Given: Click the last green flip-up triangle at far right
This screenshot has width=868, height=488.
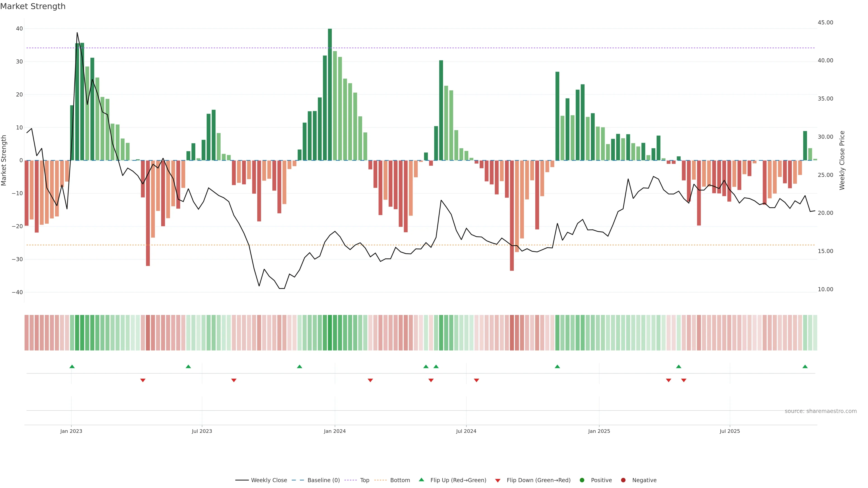Looking at the screenshot, I should tap(805, 366).
